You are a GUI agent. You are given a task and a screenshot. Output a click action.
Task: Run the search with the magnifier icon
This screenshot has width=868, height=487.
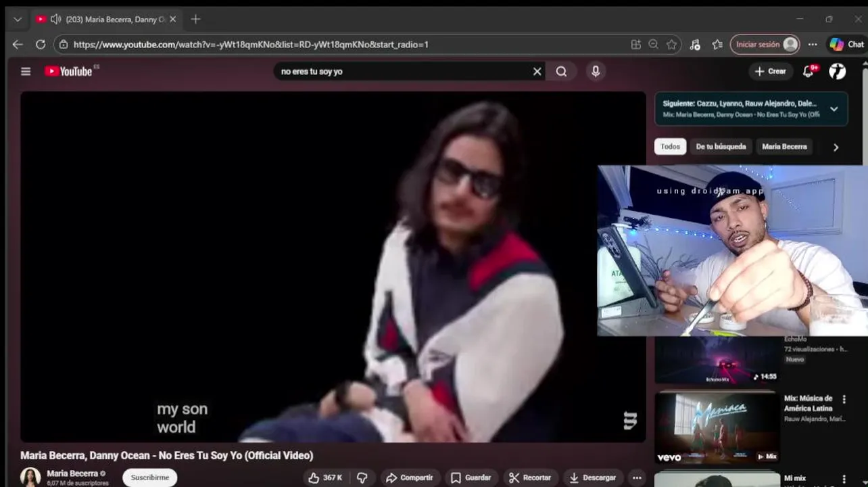point(561,71)
